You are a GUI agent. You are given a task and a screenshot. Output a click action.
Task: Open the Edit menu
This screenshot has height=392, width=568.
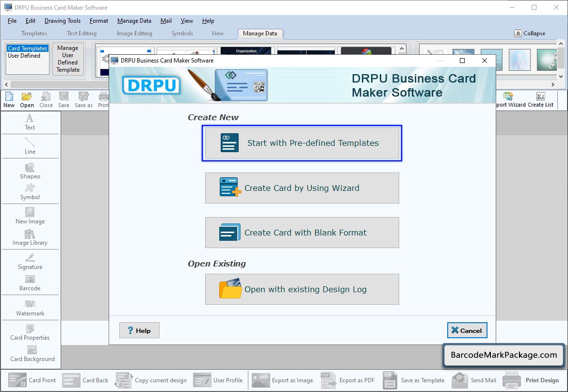(31, 21)
